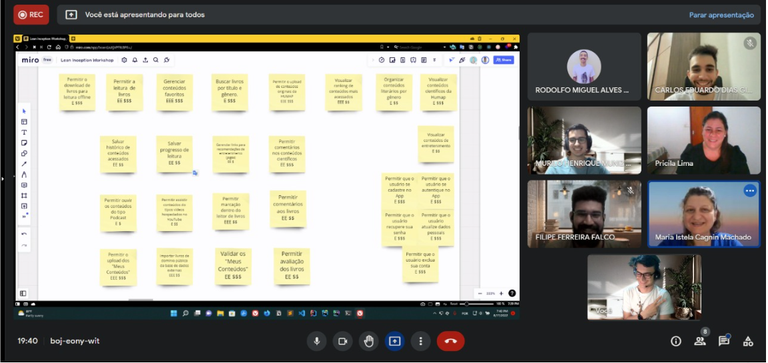
Task: Open Windows taskbar search
Action: 186,314
